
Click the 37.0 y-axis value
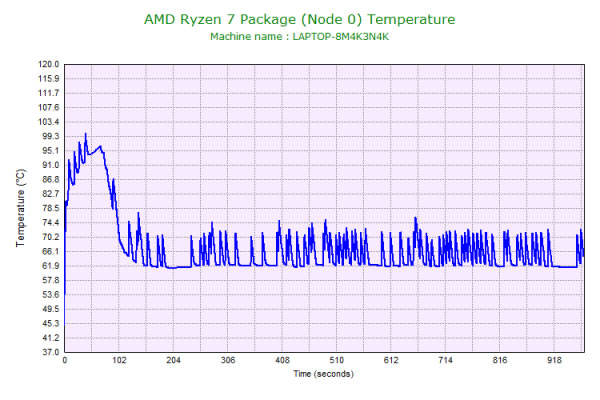[x=51, y=352]
